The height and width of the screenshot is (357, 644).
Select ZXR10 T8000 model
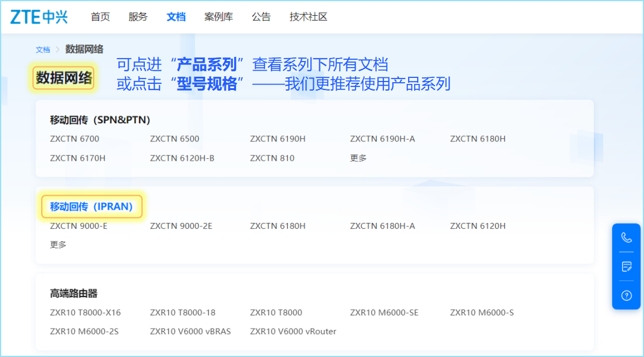[x=276, y=312]
